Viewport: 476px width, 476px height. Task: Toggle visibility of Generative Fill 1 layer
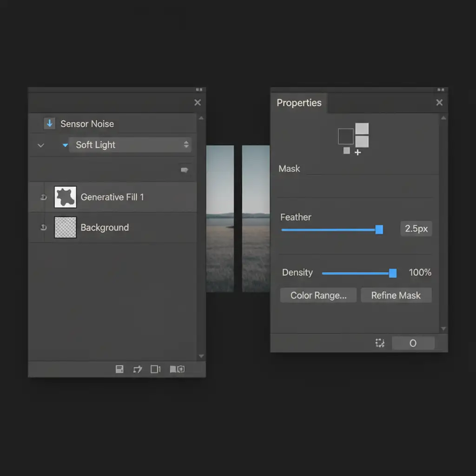pyautogui.click(x=43, y=198)
